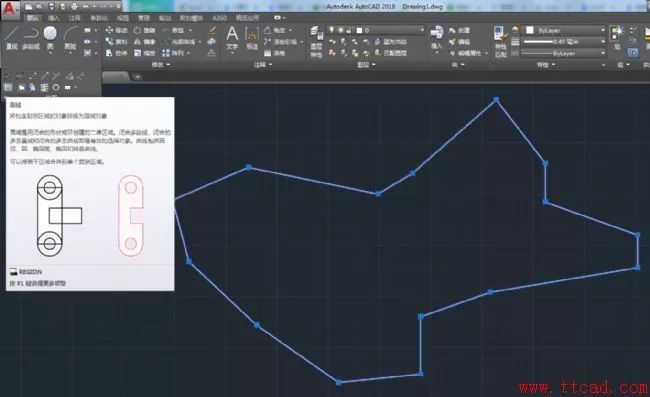Switch to the Default (默认) ribbon tab
The height and width of the screenshot is (397, 650).
32,18
